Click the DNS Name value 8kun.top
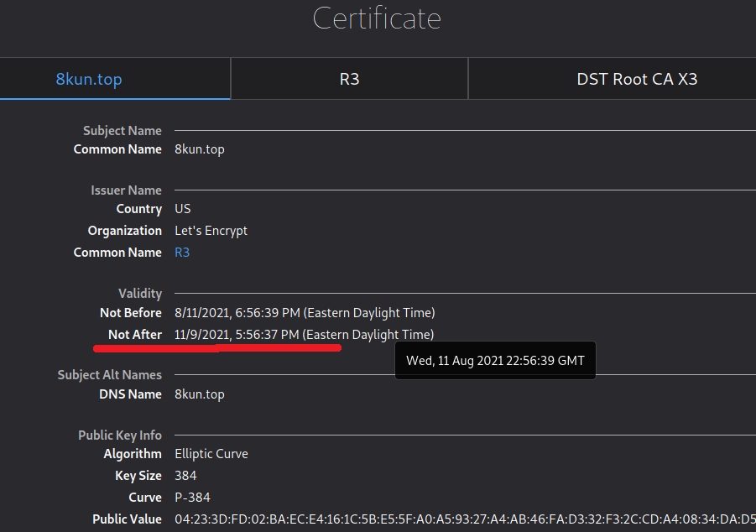This screenshot has height=532, width=756. click(x=200, y=394)
